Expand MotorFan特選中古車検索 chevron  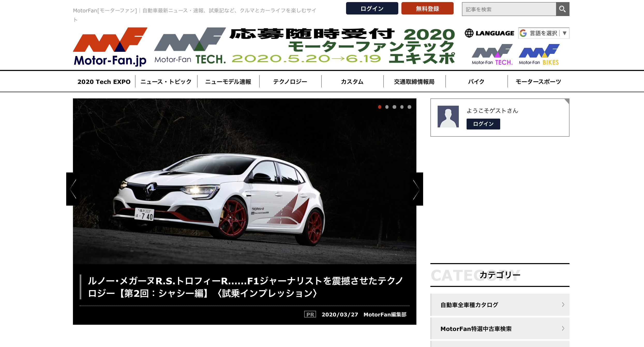tap(563, 328)
